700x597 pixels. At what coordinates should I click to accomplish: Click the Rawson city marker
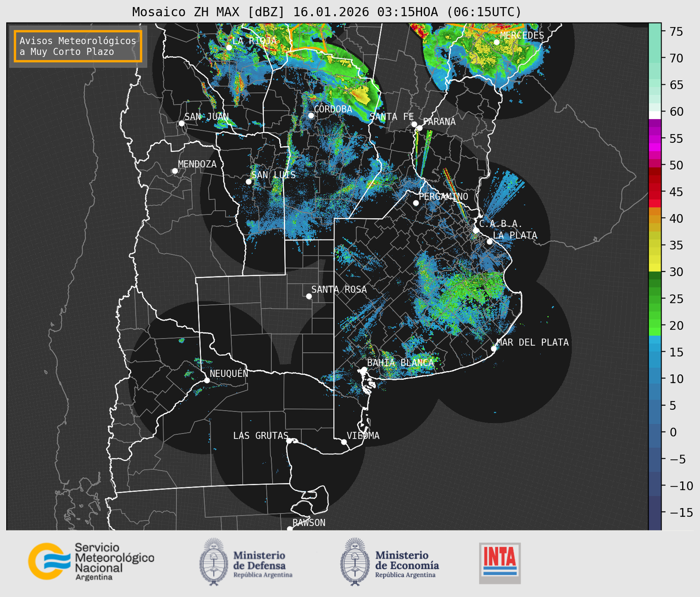pos(290,529)
